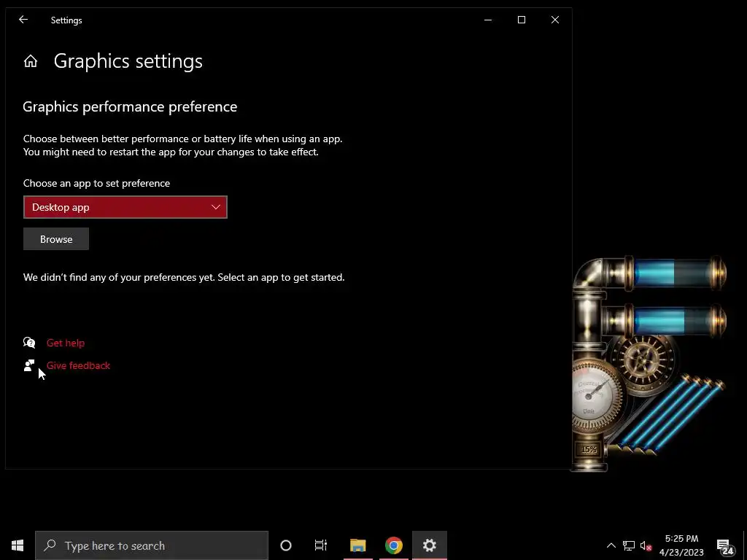Open Action Center notifications icon

724,546
